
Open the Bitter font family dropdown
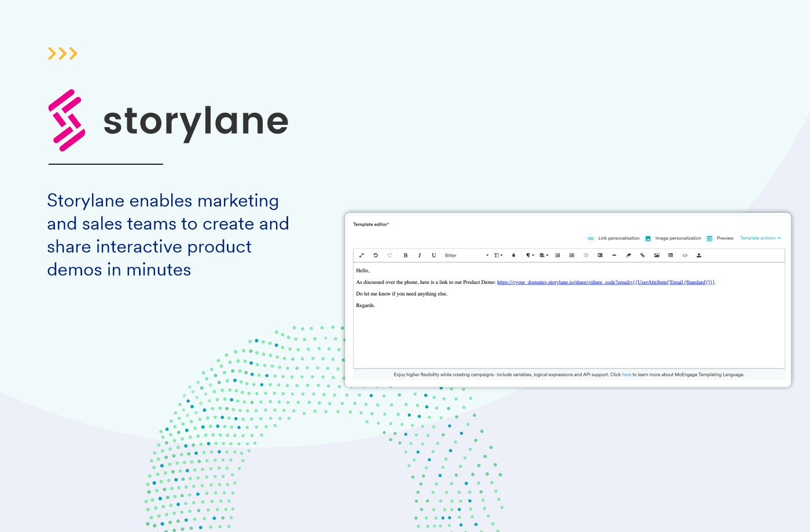click(466, 255)
